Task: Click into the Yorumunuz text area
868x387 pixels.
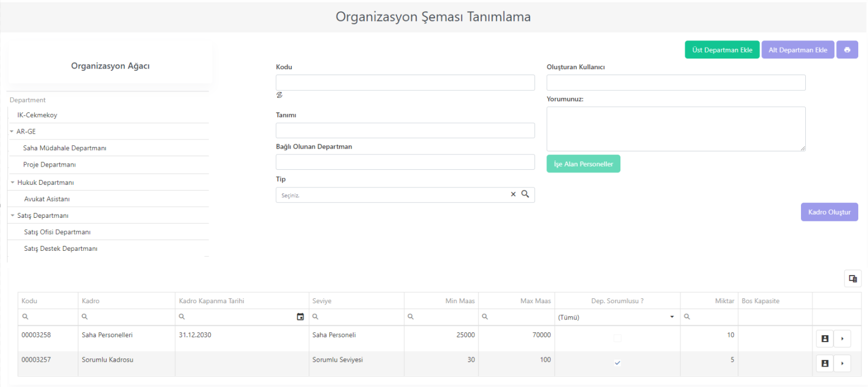Action: pyautogui.click(x=676, y=129)
